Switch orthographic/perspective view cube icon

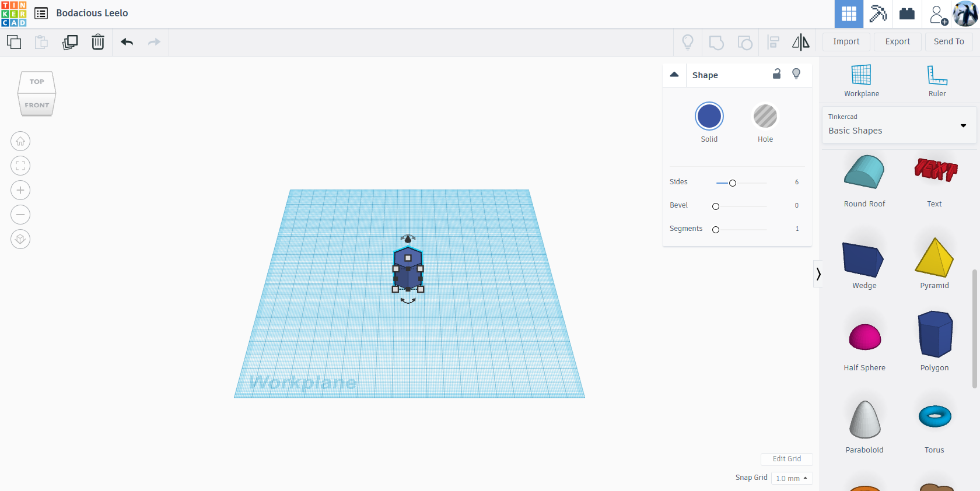[20, 239]
